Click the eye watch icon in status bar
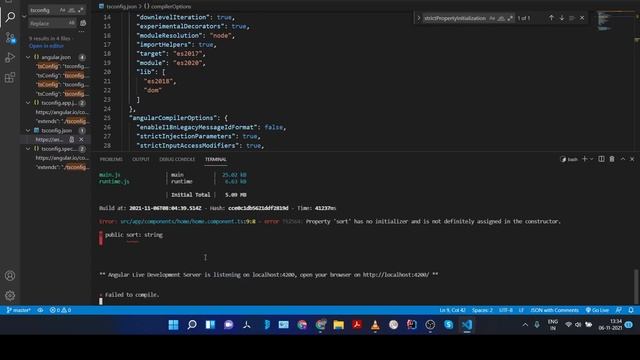640x360 pixels. [x=40, y=310]
